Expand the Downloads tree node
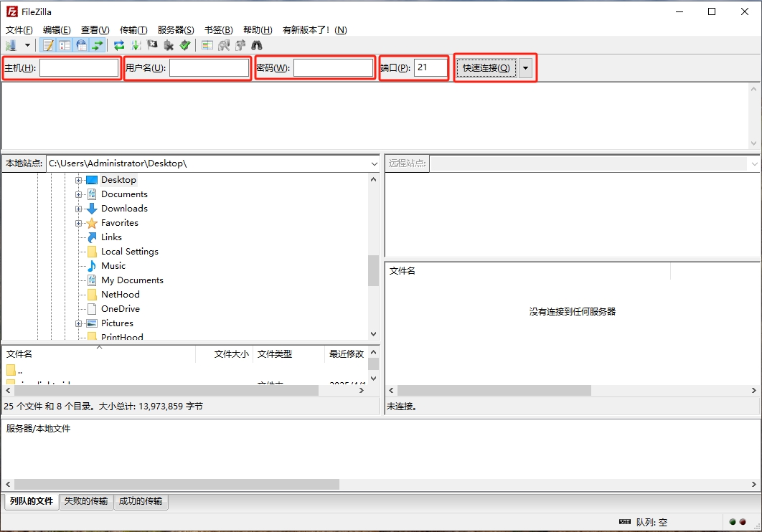This screenshot has width=762, height=532. 78,209
